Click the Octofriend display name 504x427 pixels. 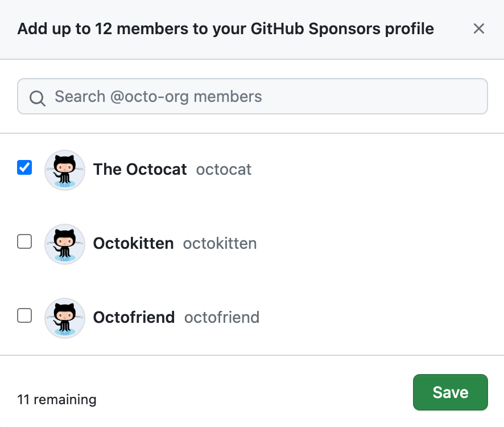[134, 318]
